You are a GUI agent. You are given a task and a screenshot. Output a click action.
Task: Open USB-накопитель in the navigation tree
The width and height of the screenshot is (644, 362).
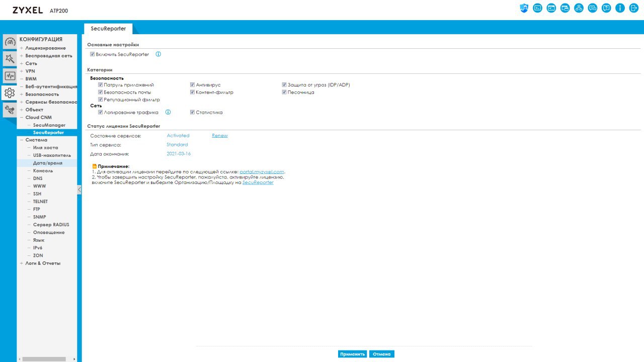52,155
